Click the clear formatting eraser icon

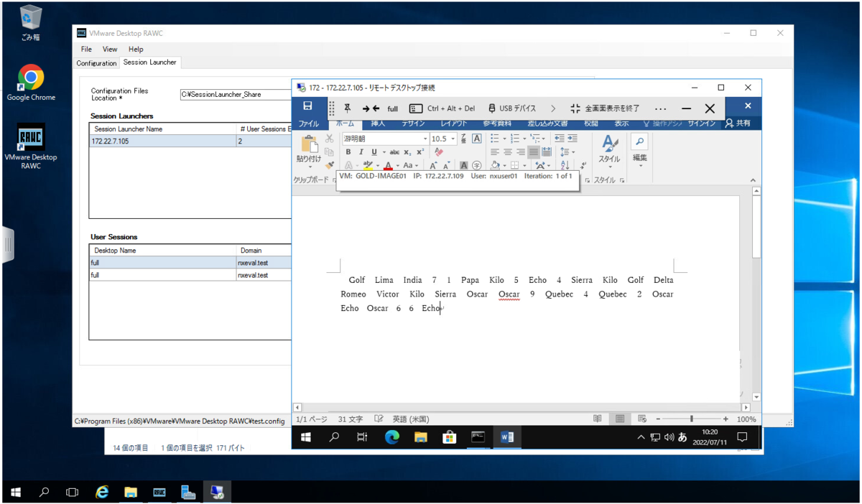(439, 152)
